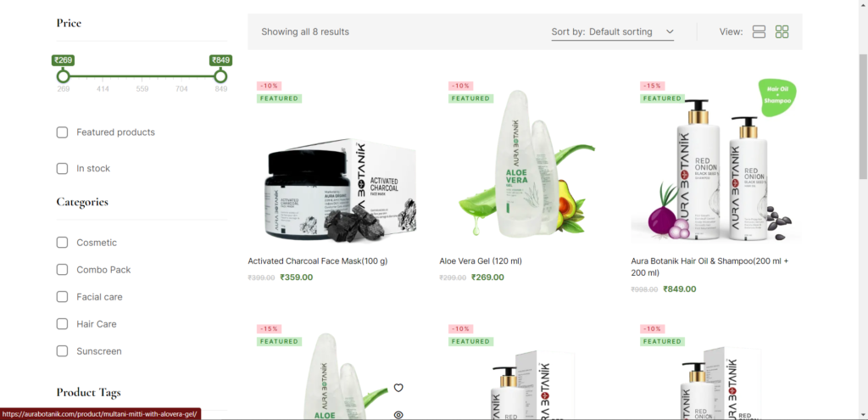Add Aloe product to wishlist heart icon

tap(398, 388)
